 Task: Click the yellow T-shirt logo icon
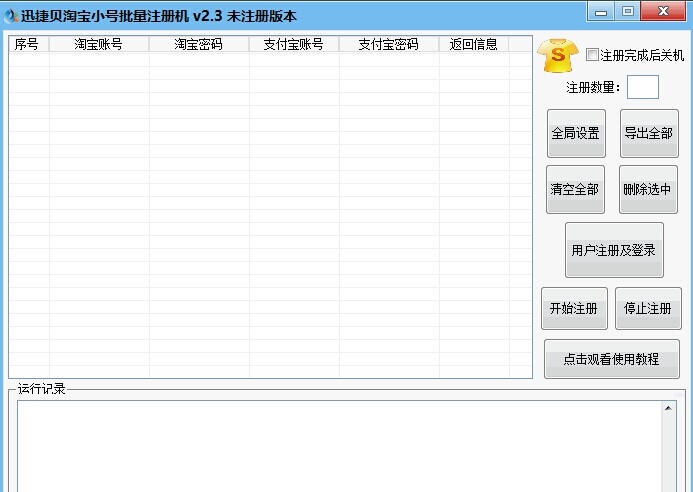coord(558,55)
